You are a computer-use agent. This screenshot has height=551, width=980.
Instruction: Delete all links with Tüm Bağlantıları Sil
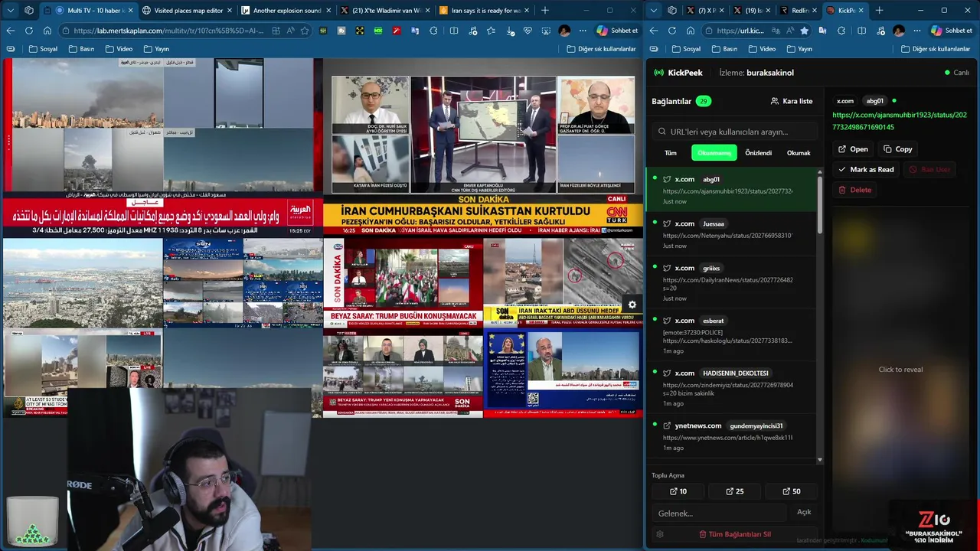point(735,534)
